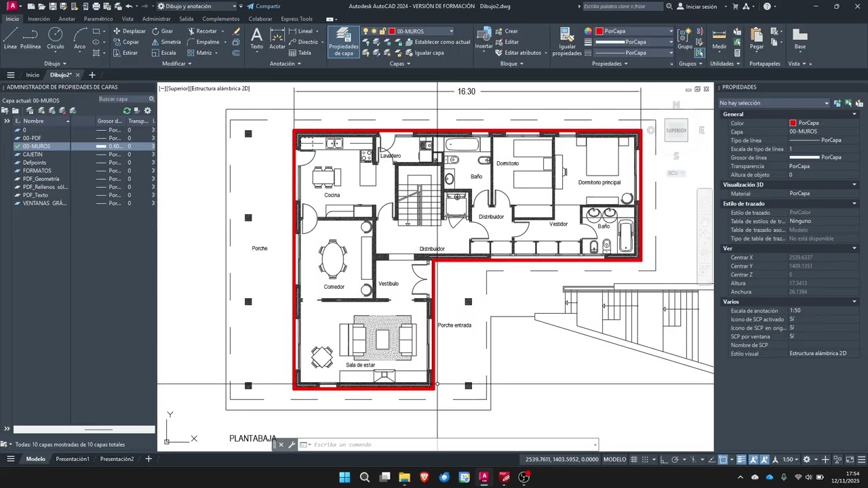
Task: Switch to the Inicio document tab
Action: pyautogui.click(x=33, y=75)
